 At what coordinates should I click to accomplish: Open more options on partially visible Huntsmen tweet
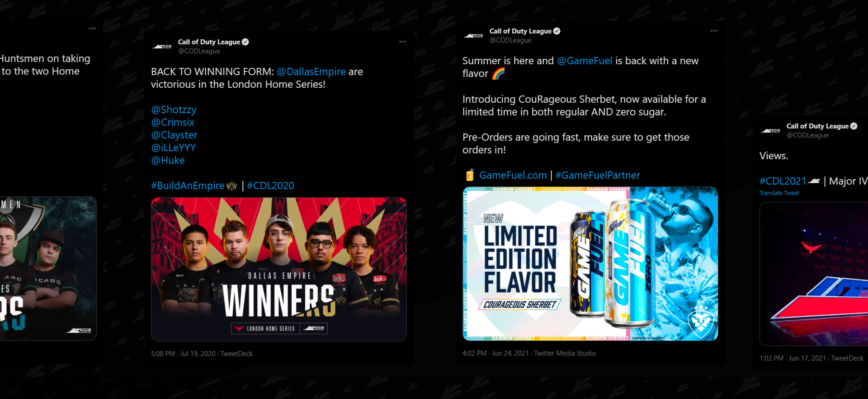pyautogui.click(x=92, y=28)
